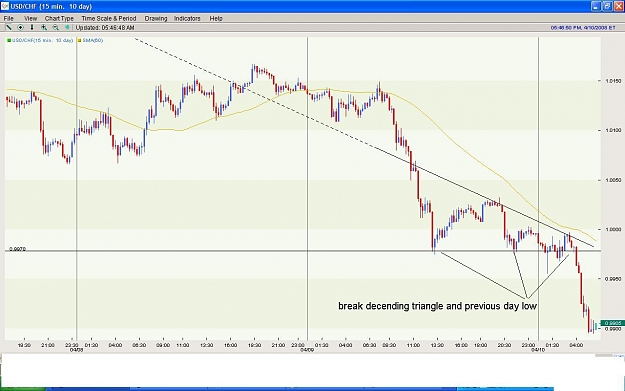Click the 0.9905 current price tag
Viewport: 625px width, 391px height.
612,323
